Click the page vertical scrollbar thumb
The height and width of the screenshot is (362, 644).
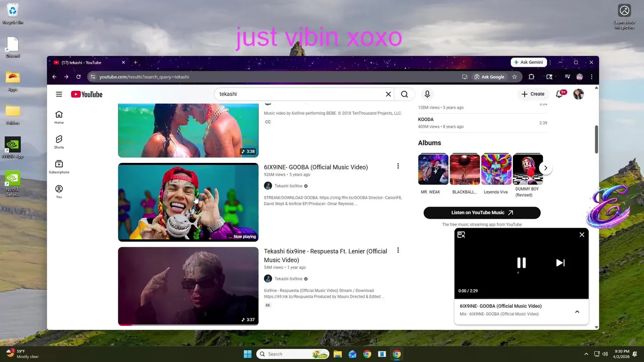597,139
